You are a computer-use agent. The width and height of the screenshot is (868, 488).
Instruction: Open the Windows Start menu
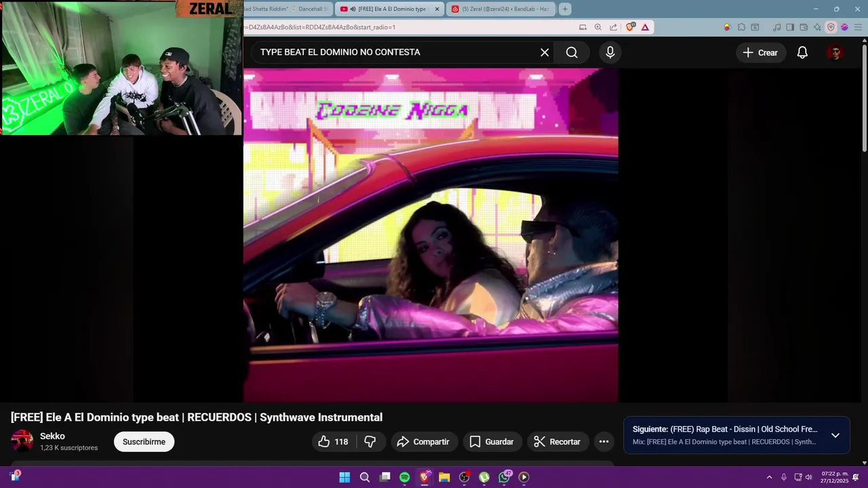344,477
